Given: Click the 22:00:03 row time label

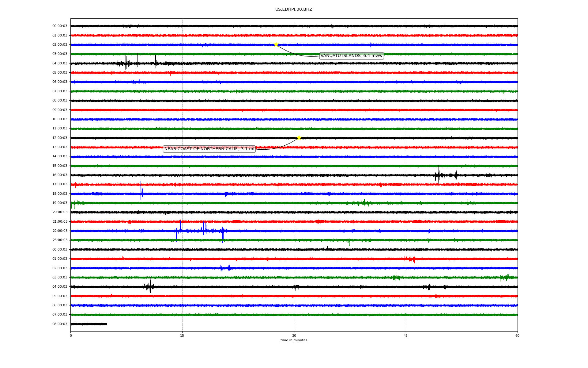Looking at the screenshot, I should [60, 231].
